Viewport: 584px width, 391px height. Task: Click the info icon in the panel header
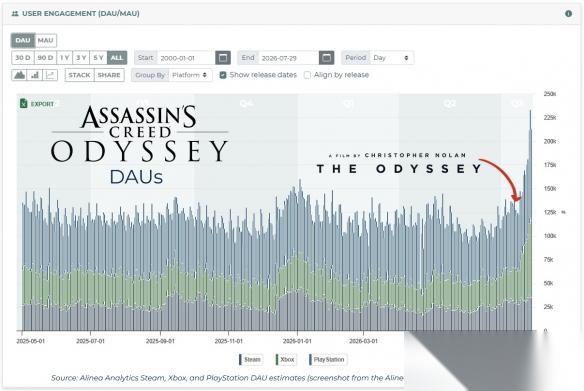tap(568, 14)
